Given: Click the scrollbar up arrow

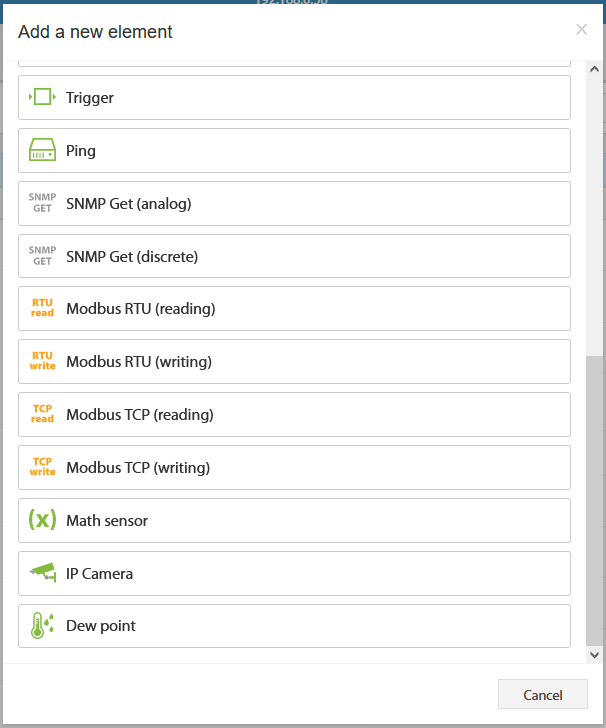Looking at the screenshot, I should point(594,69).
